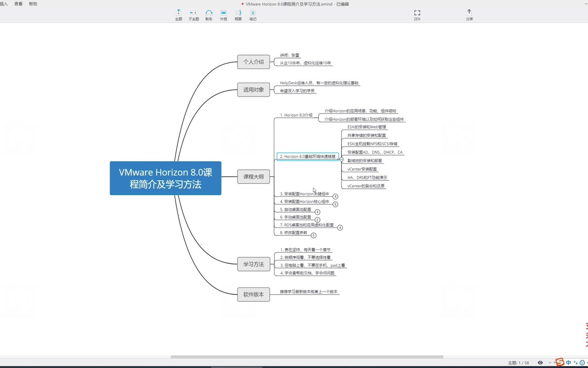Select subtopic 讲师：张雷
Image resolution: width=588 pixels, height=368 pixels.
point(290,55)
